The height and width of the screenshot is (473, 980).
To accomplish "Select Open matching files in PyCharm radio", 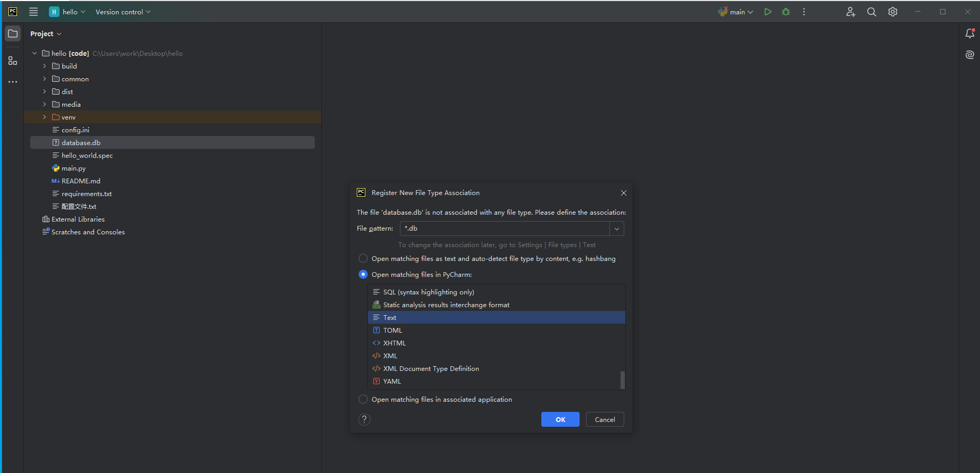I will (x=363, y=274).
